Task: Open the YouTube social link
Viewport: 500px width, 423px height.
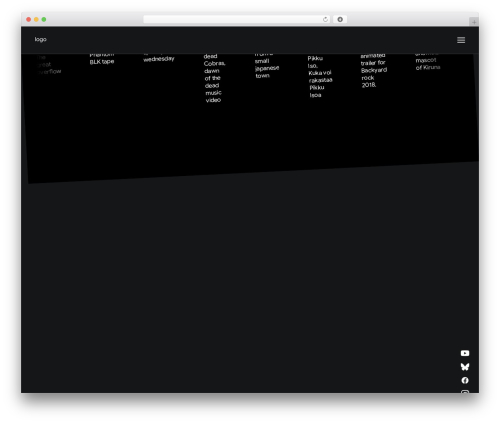Action: 465,353
